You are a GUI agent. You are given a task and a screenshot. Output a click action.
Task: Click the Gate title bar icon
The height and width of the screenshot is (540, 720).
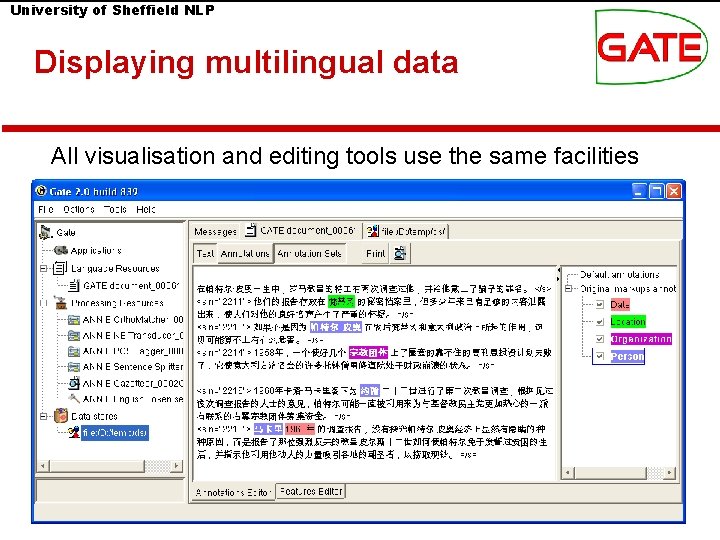click(42, 191)
